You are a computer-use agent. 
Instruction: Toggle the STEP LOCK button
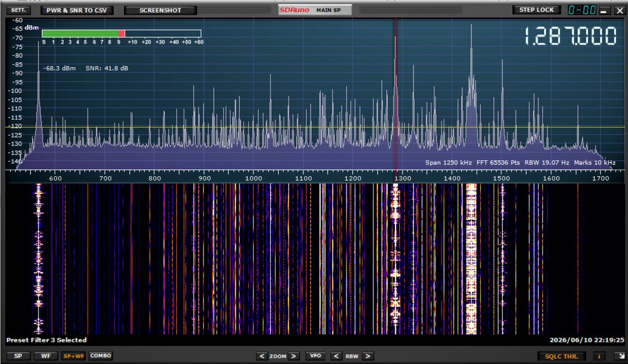click(x=536, y=10)
